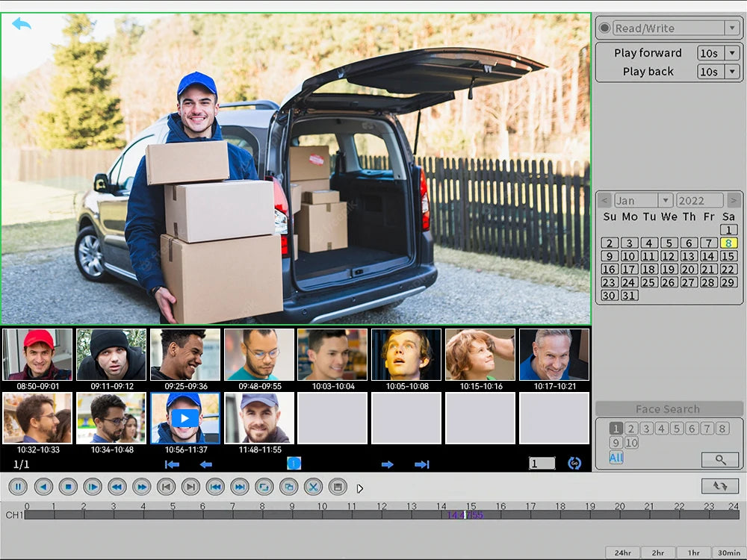Select All channels in Face Search

pyautogui.click(x=616, y=458)
